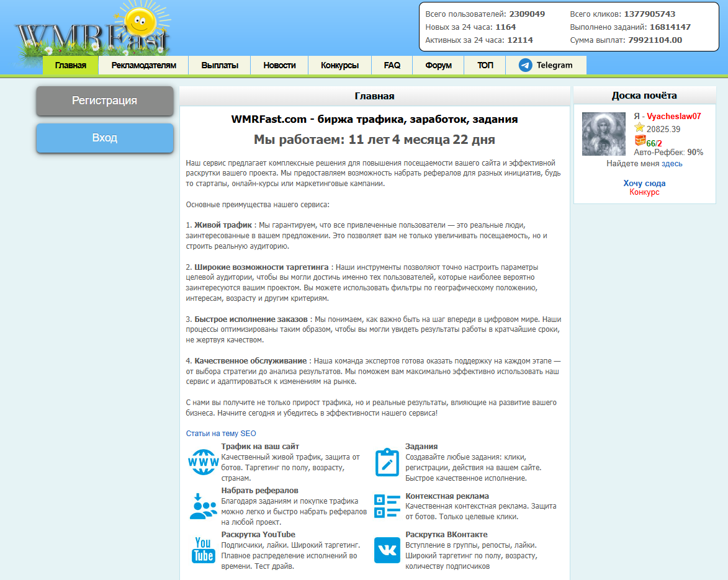Image resolution: width=728 pixels, height=580 pixels.
Task: Open the Главная menu tab
Action: tap(71, 65)
